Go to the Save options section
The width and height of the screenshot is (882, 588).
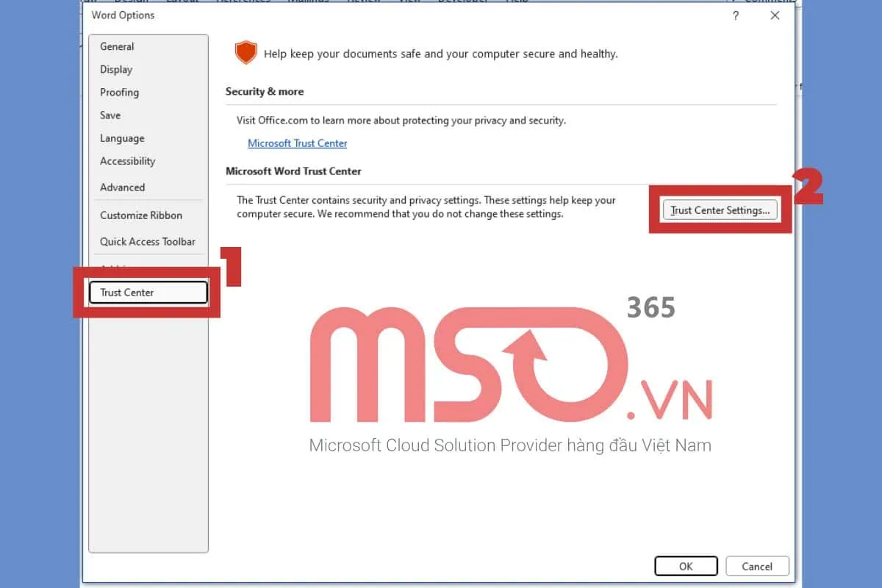pyautogui.click(x=110, y=115)
